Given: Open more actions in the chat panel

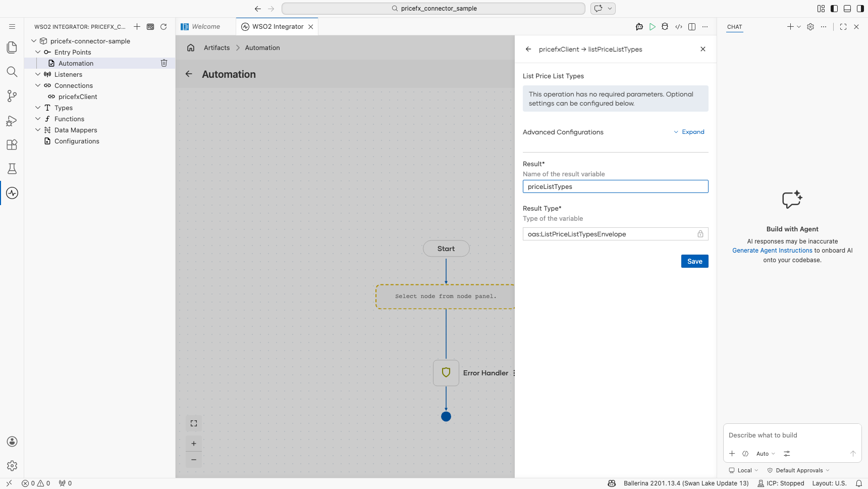Looking at the screenshot, I should pyautogui.click(x=824, y=27).
